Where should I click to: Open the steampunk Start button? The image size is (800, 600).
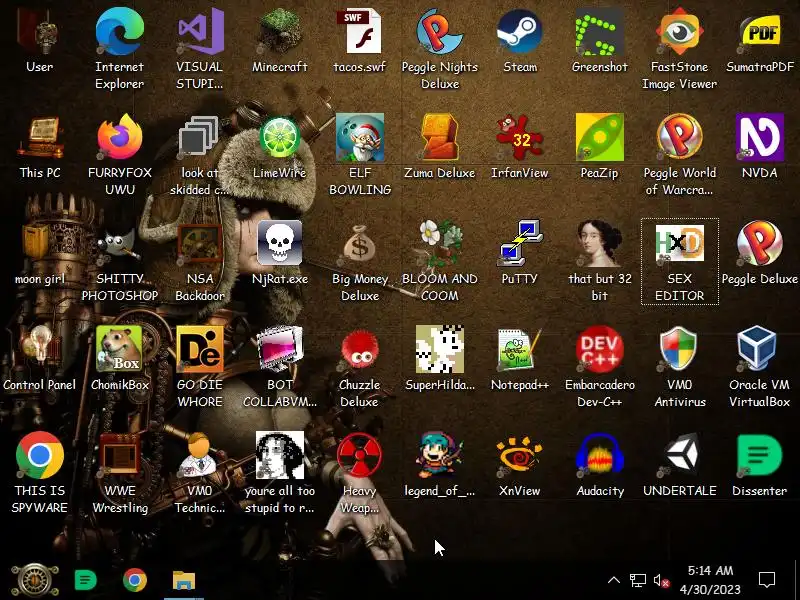[35, 581]
